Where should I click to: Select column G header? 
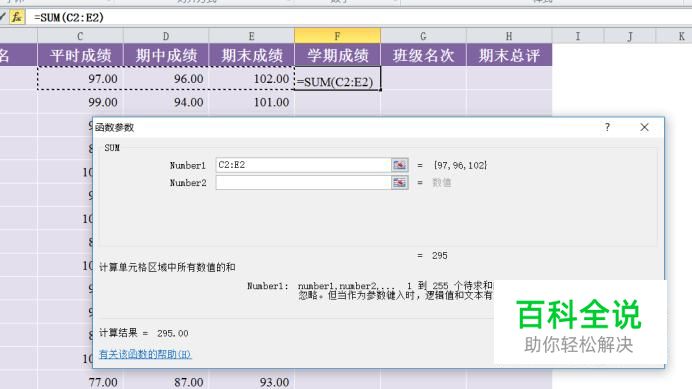click(x=423, y=36)
